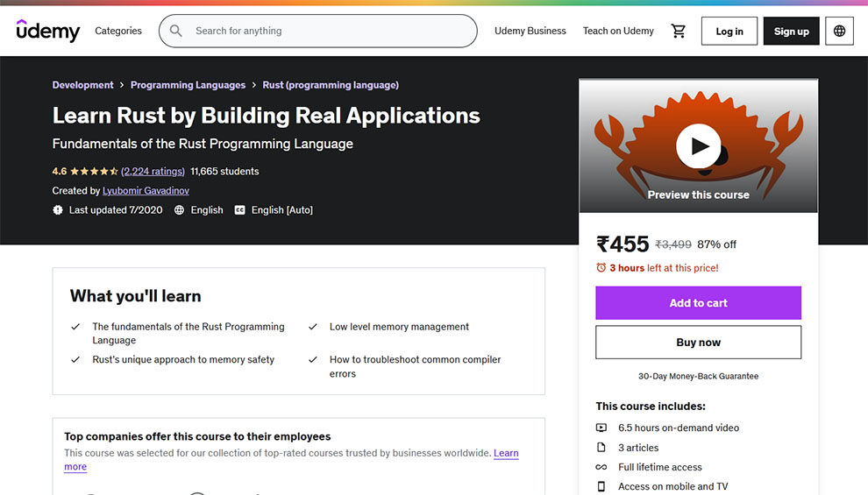868x495 pixels.
Task: Open the Categories menu
Action: coord(117,31)
